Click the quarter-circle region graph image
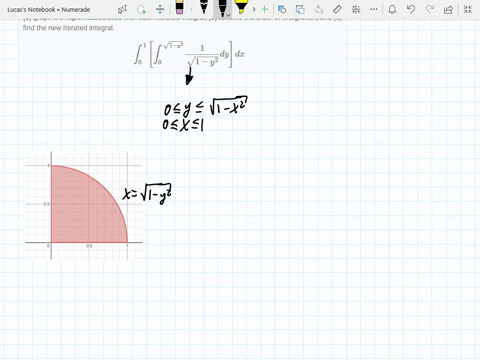 [84, 205]
